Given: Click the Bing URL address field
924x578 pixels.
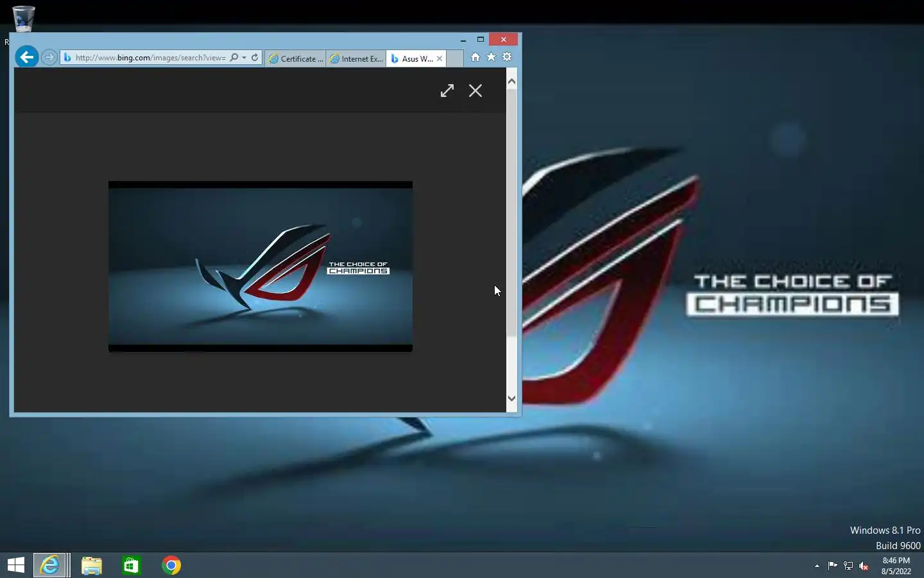Looking at the screenshot, I should click(150, 57).
